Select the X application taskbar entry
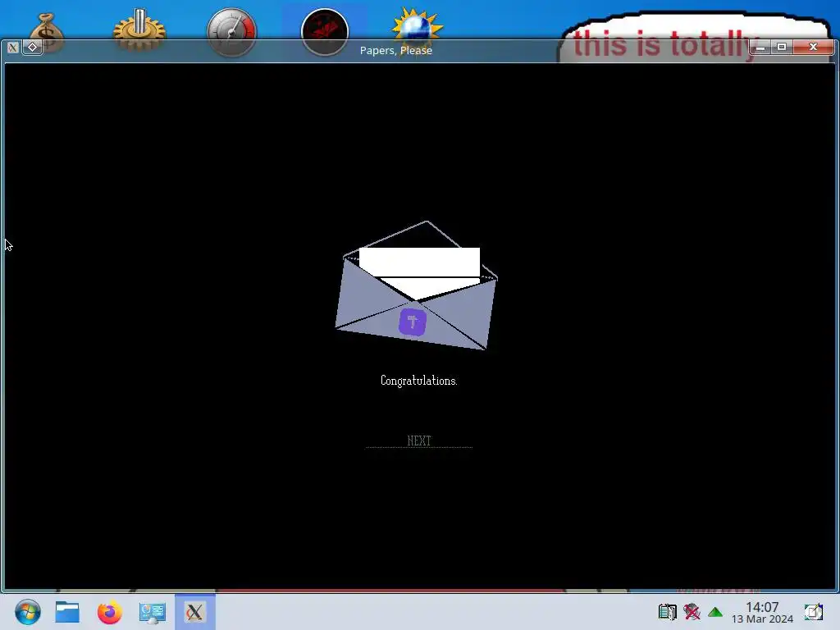 (x=195, y=612)
